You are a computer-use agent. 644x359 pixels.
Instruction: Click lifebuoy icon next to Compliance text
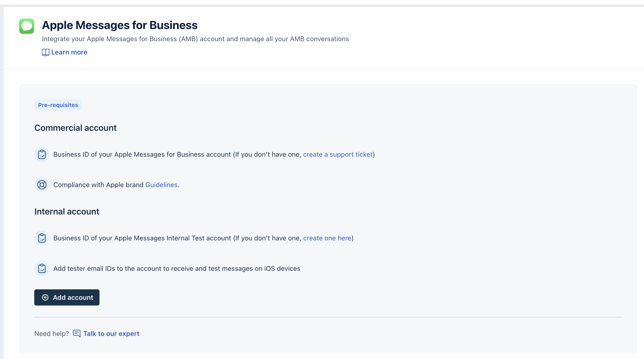click(x=42, y=185)
